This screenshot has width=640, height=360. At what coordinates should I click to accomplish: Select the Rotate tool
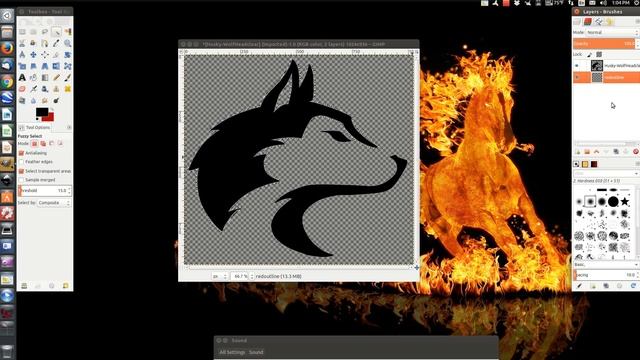[x=68, y=55]
